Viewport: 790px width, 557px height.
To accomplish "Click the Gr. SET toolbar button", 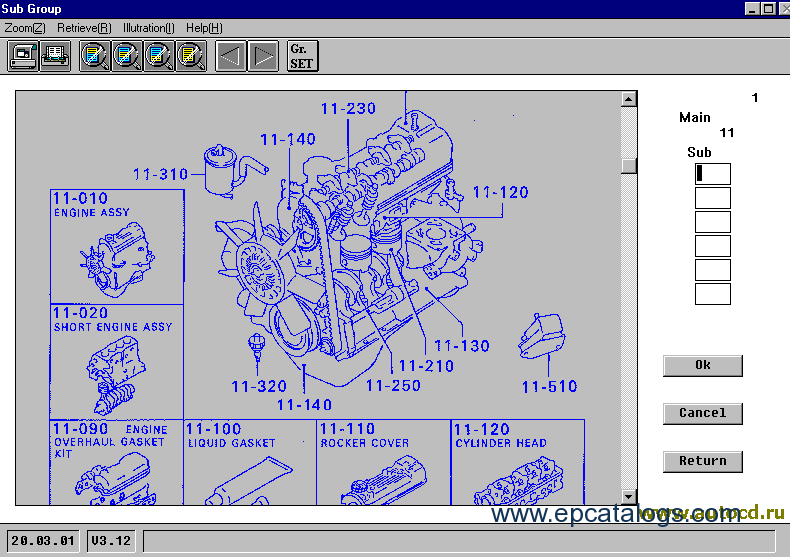I will [302, 56].
